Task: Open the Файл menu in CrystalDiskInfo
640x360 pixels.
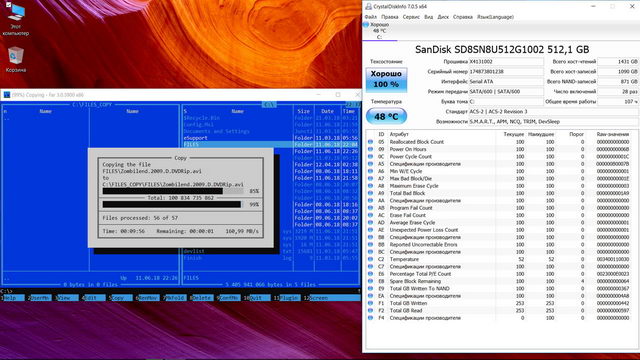Action: 371,17
